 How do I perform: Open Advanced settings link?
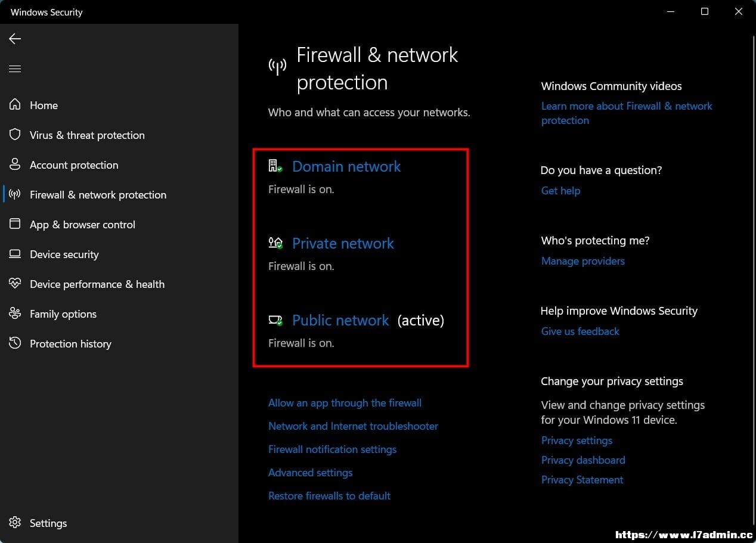(x=310, y=473)
